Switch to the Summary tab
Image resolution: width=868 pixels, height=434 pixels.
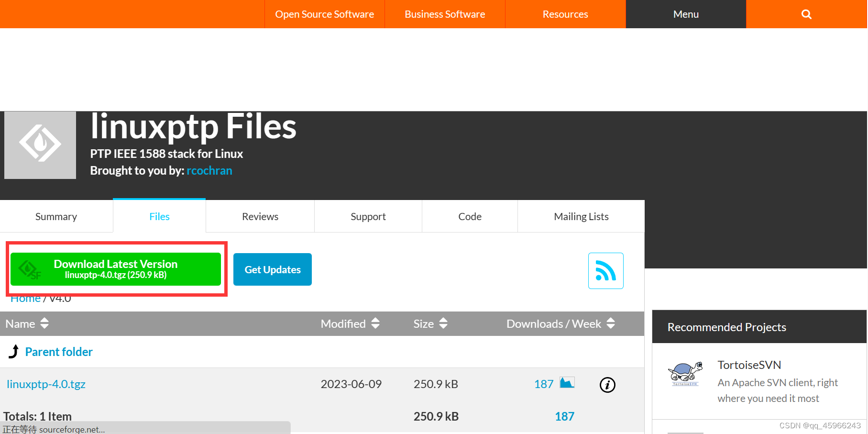(56, 216)
